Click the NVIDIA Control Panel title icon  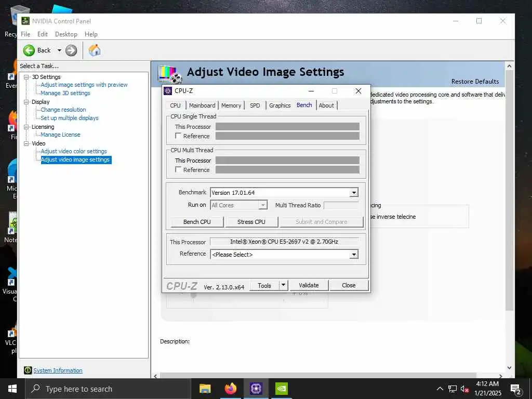pyautogui.click(x=25, y=21)
